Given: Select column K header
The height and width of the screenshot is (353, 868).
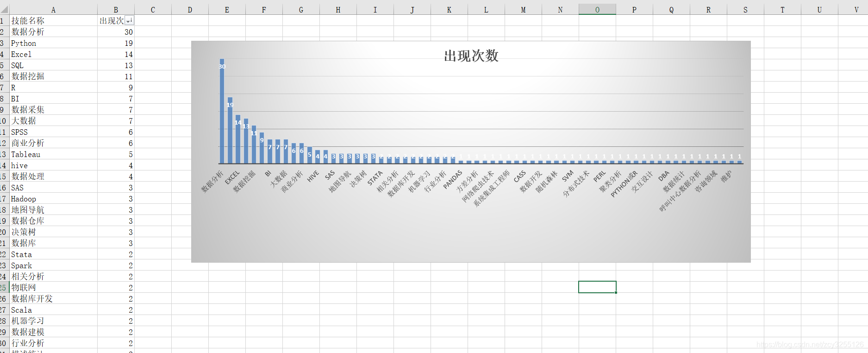Looking at the screenshot, I should 449,10.
